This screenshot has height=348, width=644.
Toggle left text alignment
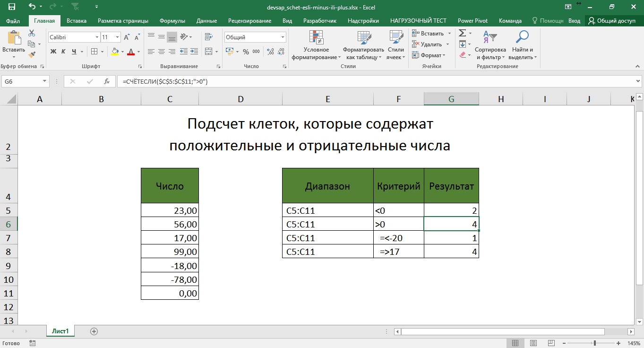click(151, 52)
